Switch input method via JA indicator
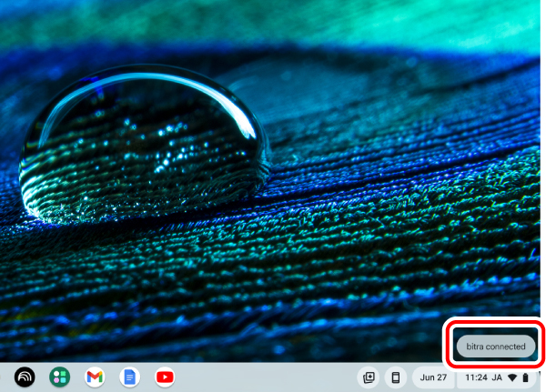 [498, 377]
